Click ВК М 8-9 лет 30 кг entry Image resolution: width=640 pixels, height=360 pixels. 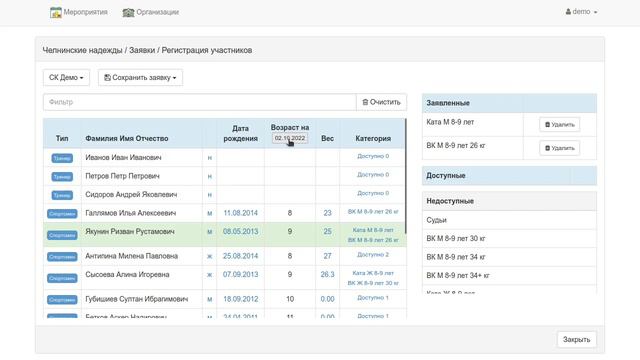[509, 238]
